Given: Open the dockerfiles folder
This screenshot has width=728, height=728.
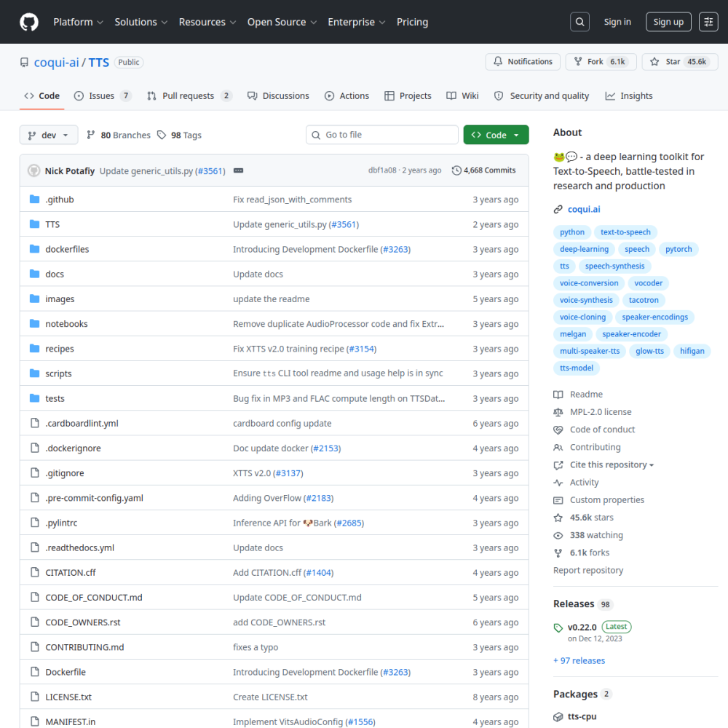Looking at the screenshot, I should point(67,249).
